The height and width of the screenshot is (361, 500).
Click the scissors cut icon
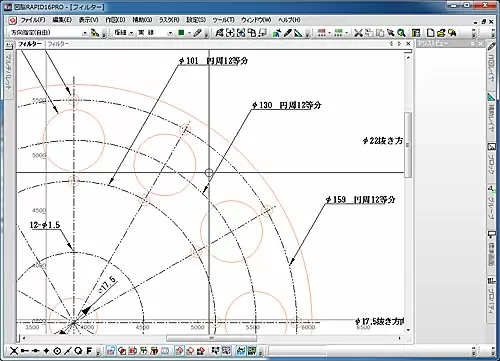(x=358, y=33)
